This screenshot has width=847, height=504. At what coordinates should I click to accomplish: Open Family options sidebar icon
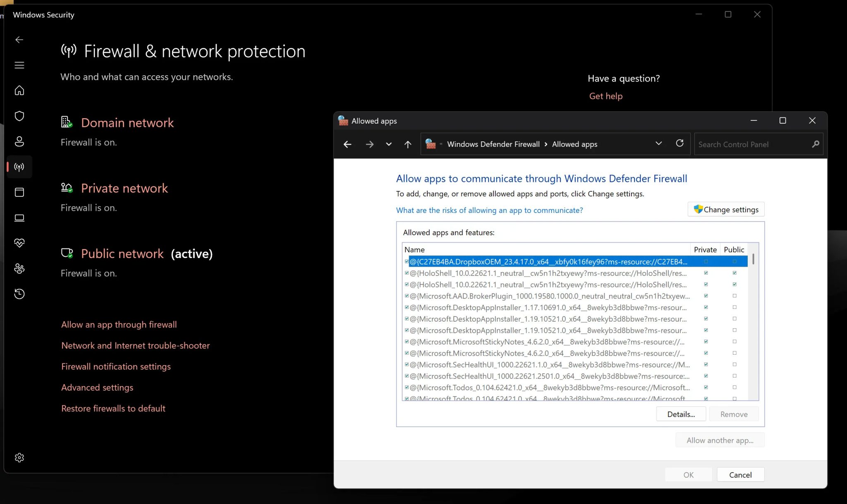pyautogui.click(x=19, y=269)
